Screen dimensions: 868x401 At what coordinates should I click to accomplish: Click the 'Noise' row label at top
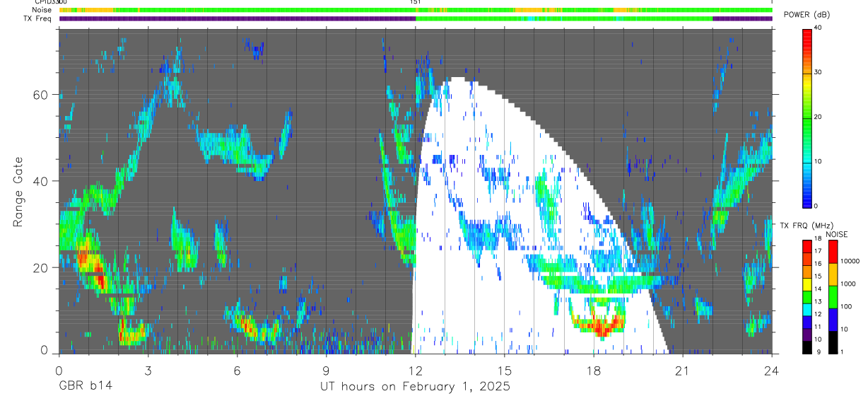(x=43, y=10)
